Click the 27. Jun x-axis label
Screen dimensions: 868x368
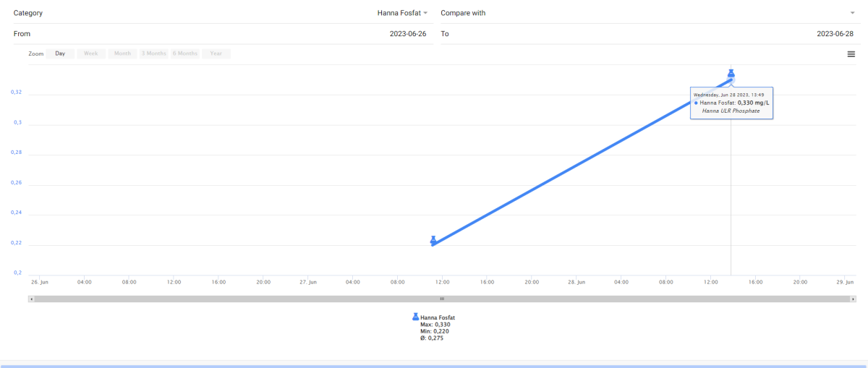click(308, 282)
